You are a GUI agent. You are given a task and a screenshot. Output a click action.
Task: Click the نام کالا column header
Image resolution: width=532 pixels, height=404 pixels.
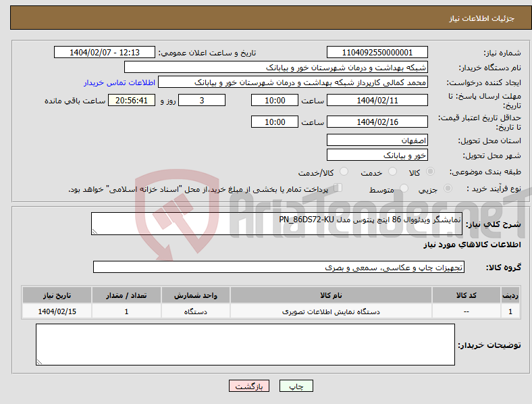[331, 295]
